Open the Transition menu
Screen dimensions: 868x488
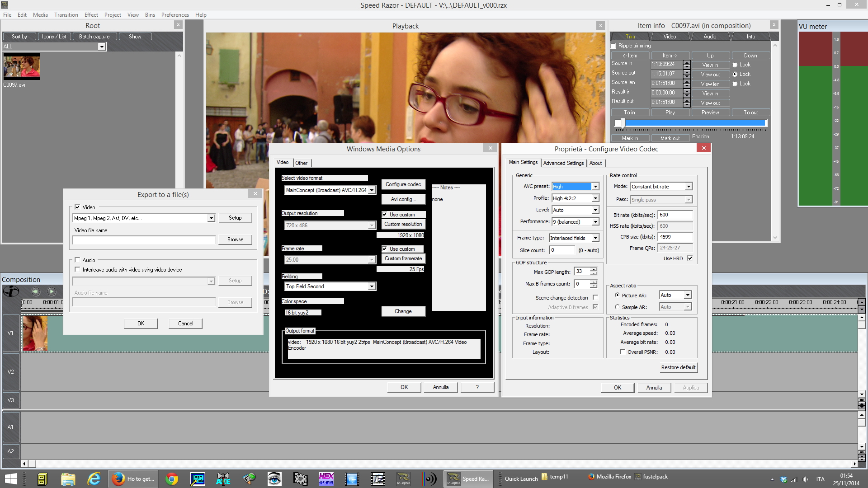coord(66,15)
